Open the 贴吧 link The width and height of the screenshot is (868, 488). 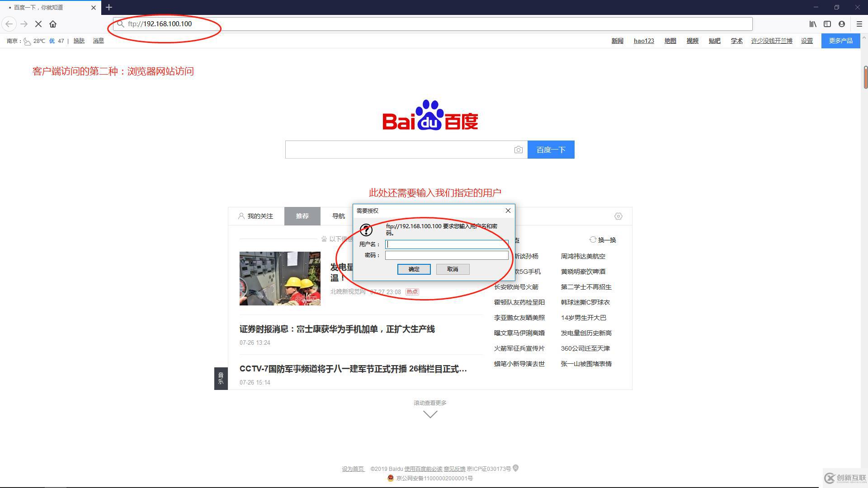click(714, 41)
